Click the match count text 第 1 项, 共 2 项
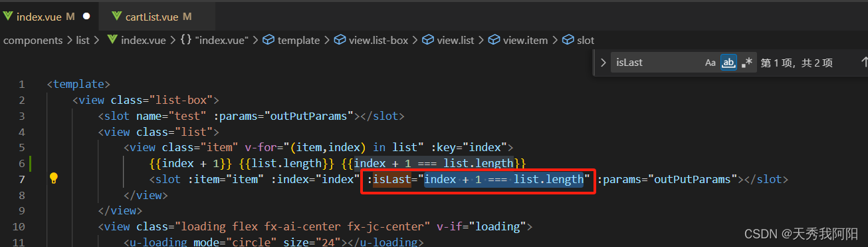This screenshot has width=868, height=247. click(x=796, y=63)
